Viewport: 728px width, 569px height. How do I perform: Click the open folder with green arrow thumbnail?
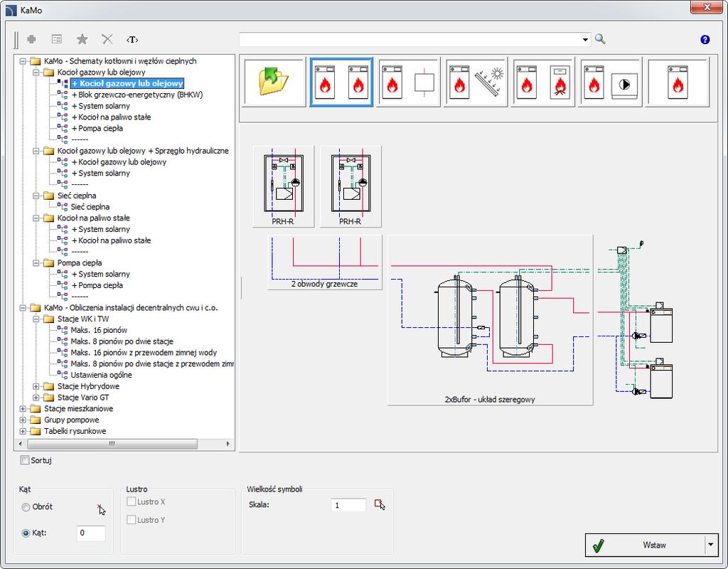274,83
